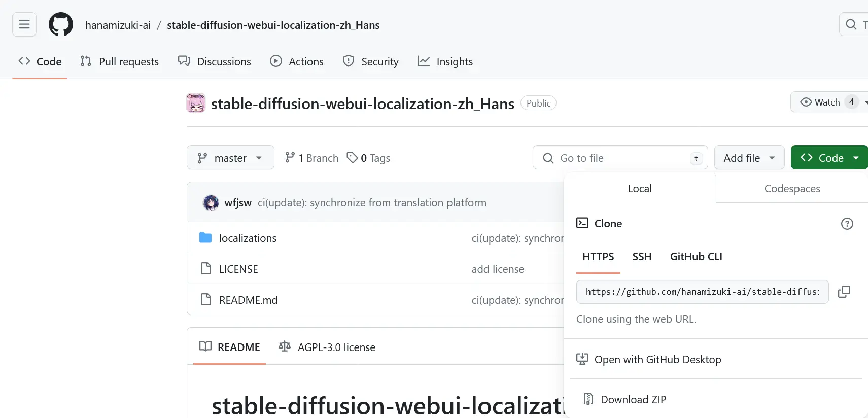
Task: Click the README heading title text
Action: [x=388, y=405]
